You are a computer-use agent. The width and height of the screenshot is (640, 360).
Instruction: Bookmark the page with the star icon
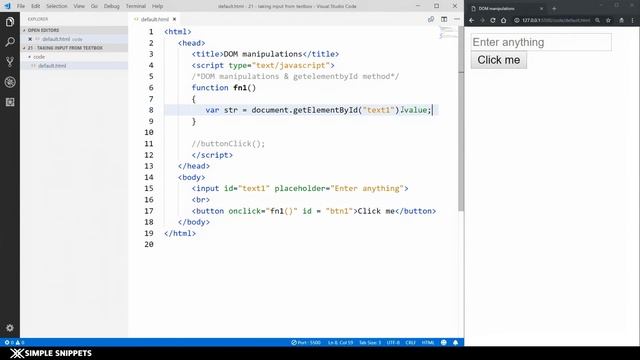pyautogui.click(x=609, y=20)
